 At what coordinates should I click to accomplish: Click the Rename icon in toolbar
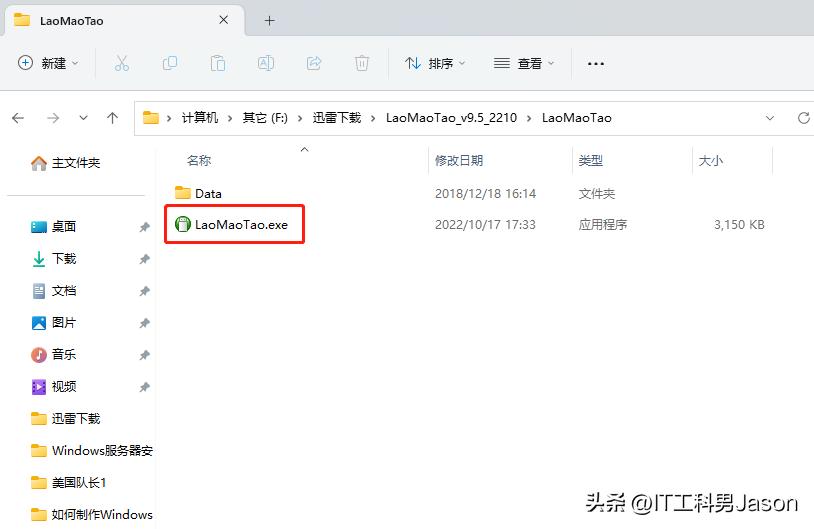(x=266, y=63)
